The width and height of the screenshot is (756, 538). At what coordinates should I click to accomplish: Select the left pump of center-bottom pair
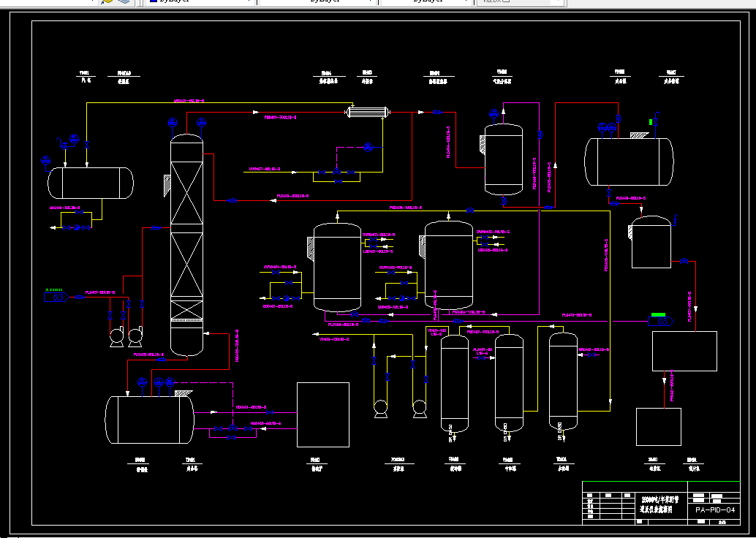coord(381,409)
